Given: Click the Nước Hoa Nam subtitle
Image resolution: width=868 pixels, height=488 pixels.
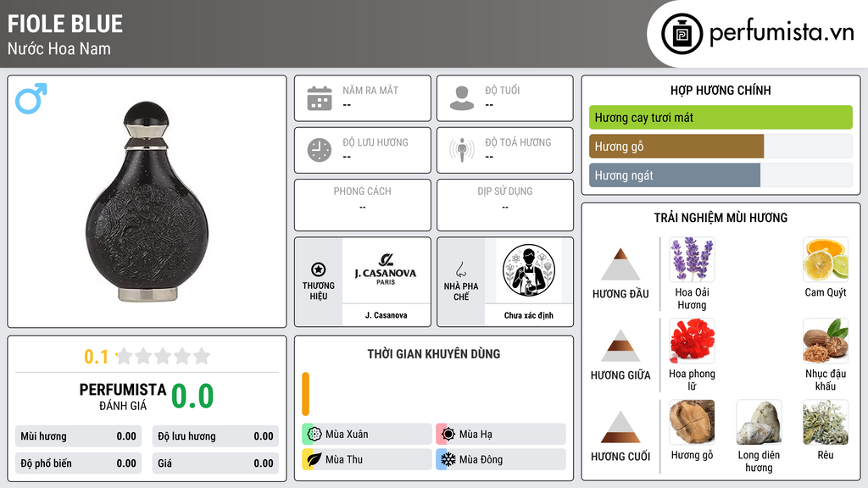Looking at the screenshot, I should pyautogui.click(x=59, y=48).
